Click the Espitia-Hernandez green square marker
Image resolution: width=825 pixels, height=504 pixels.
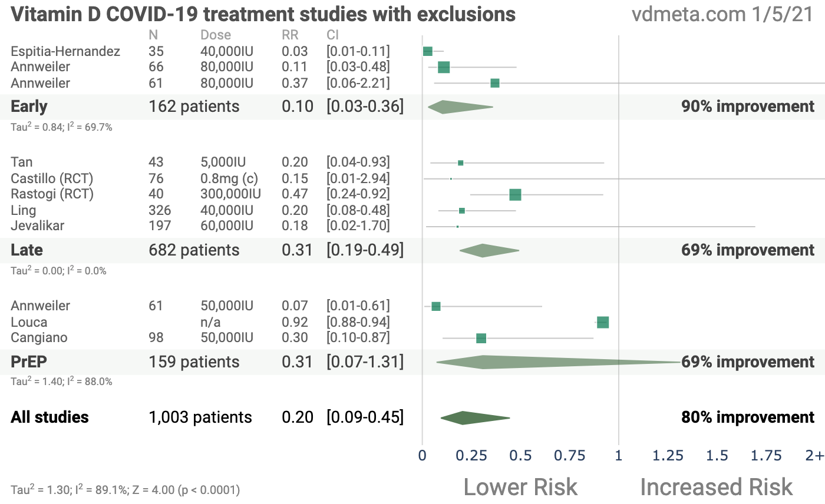[428, 52]
